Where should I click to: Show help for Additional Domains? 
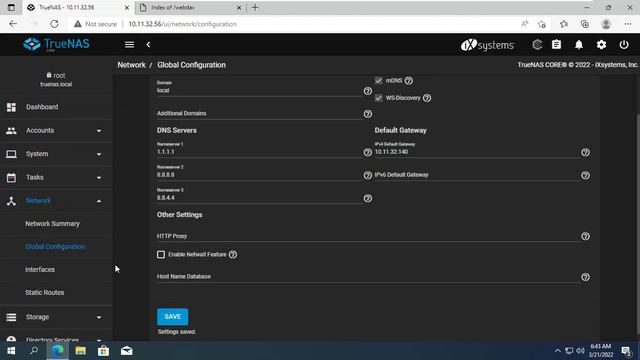[x=368, y=114]
